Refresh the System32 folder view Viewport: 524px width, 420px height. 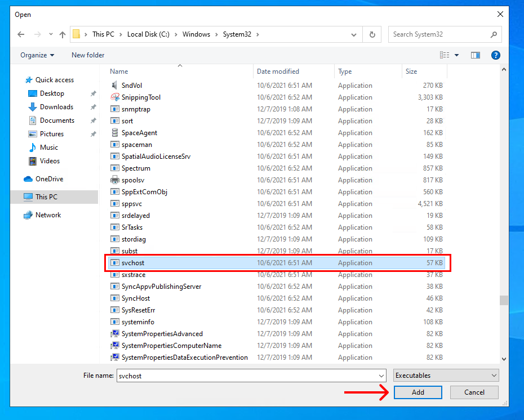point(372,34)
